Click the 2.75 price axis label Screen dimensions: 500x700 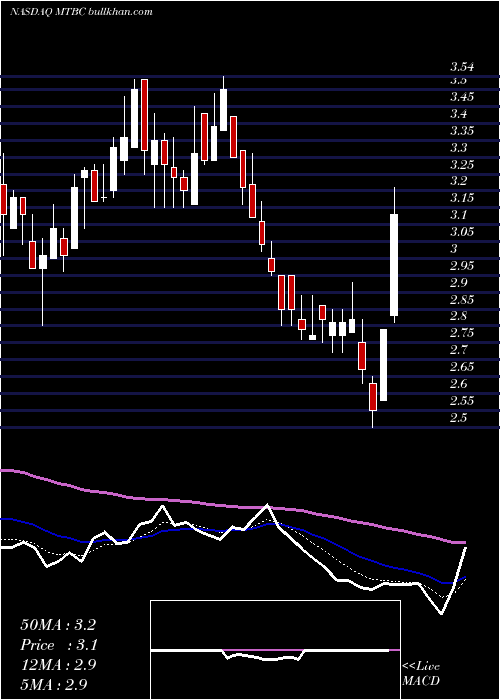462,333
